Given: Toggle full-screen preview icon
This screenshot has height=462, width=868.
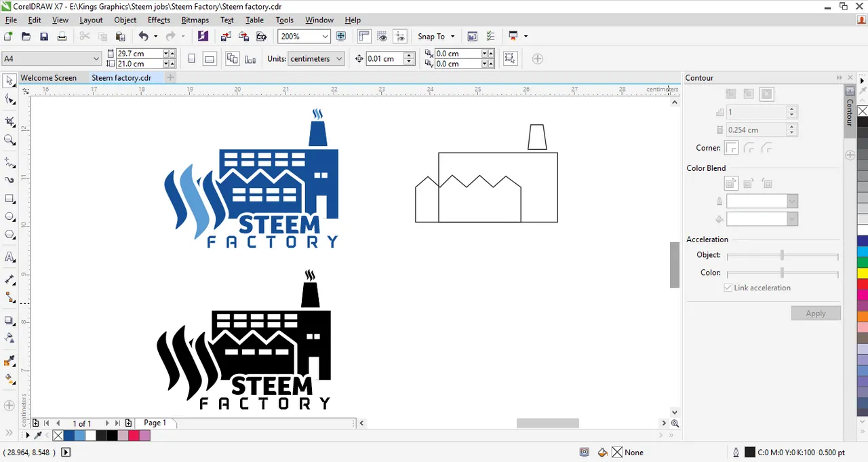Looking at the screenshot, I should click(x=341, y=37).
